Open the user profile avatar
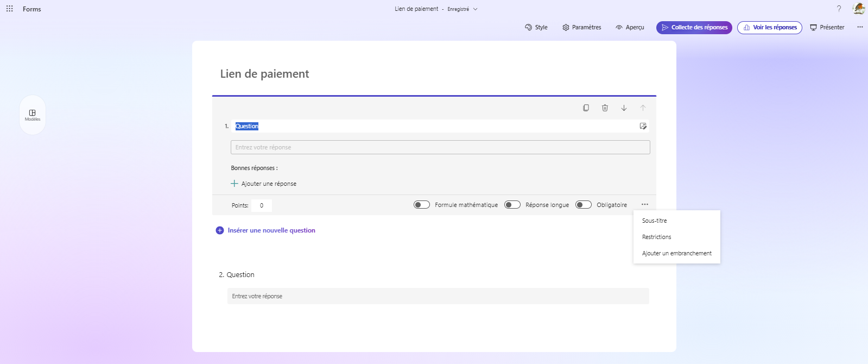868x364 pixels. (859, 9)
